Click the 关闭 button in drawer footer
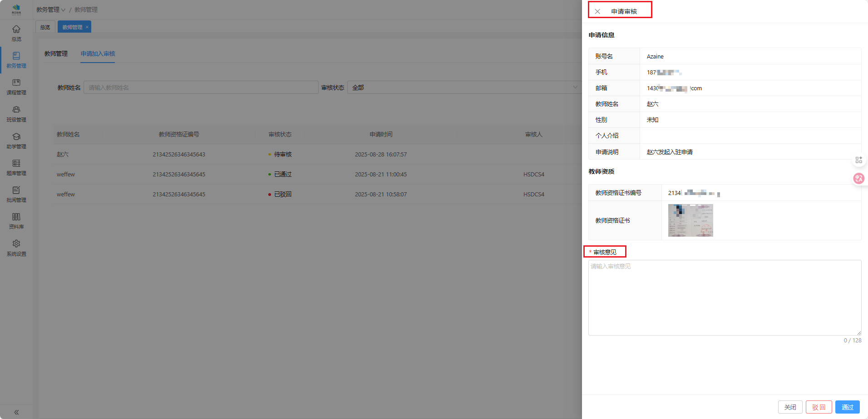868x419 pixels. (790, 407)
